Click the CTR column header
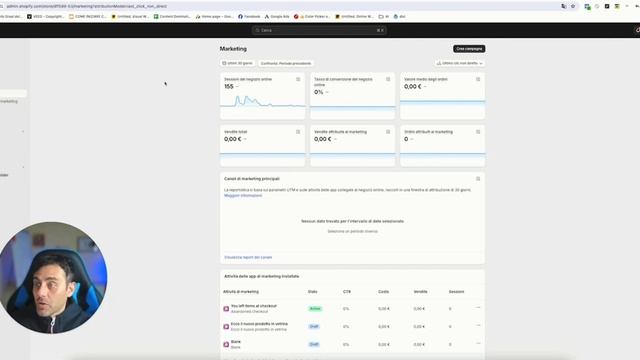 click(x=347, y=292)
